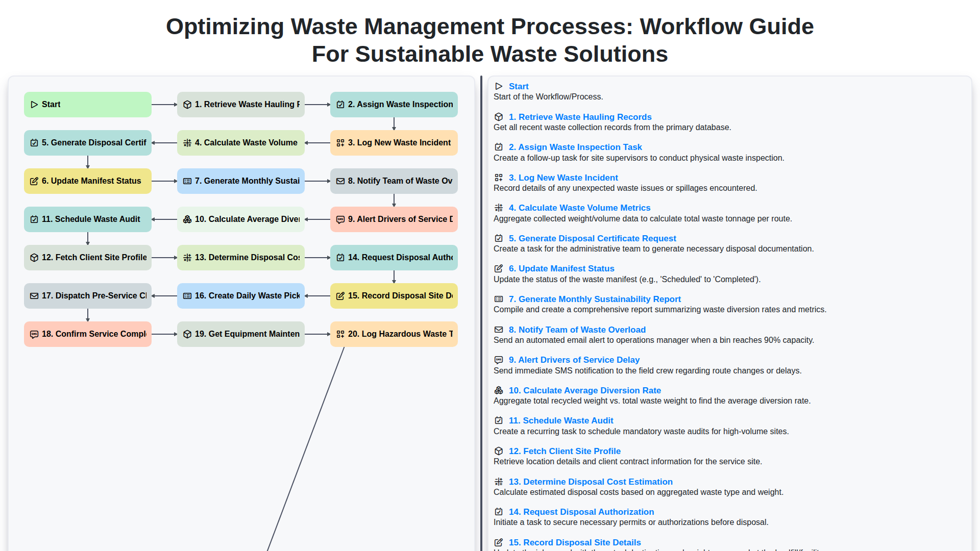980x551 pixels.
Task: Click the task checkbox icon on "Assign Waste Inspection Task"
Action: [340, 104]
